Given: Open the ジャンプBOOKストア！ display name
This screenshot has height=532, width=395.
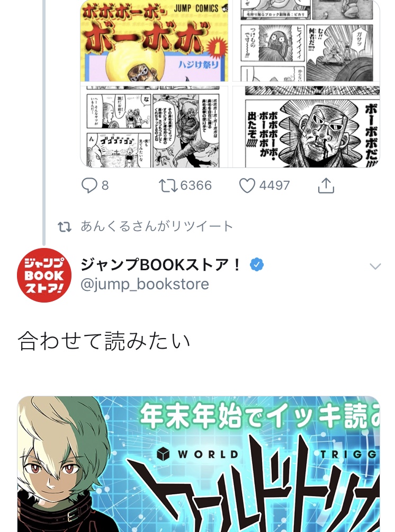Looking at the screenshot, I should (161, 264).
